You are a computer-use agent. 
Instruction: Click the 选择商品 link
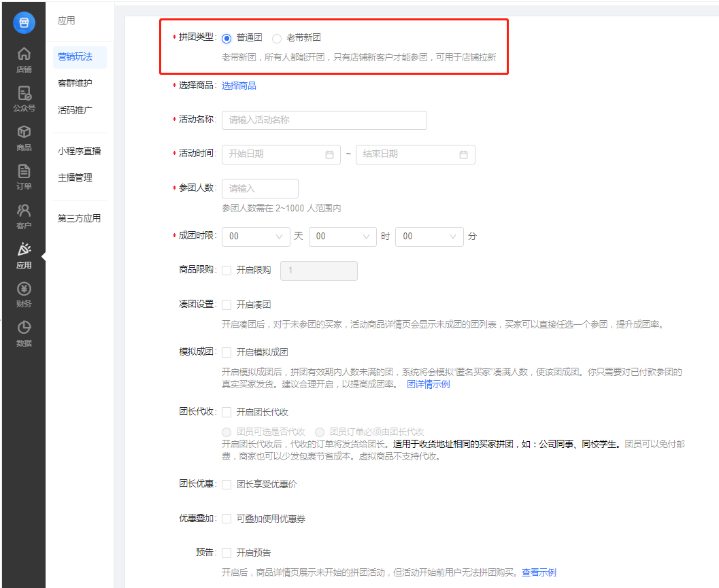point(239,86)
